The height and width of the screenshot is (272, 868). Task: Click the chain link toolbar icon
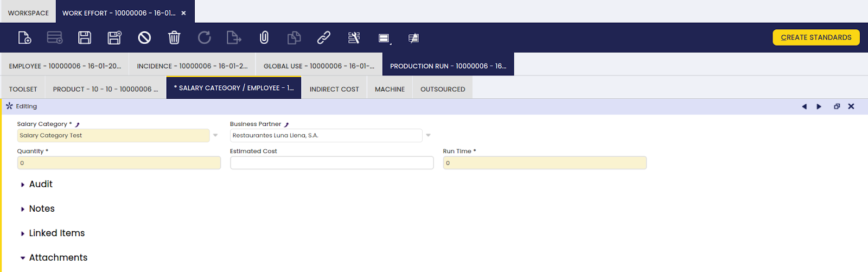[324, 37]
